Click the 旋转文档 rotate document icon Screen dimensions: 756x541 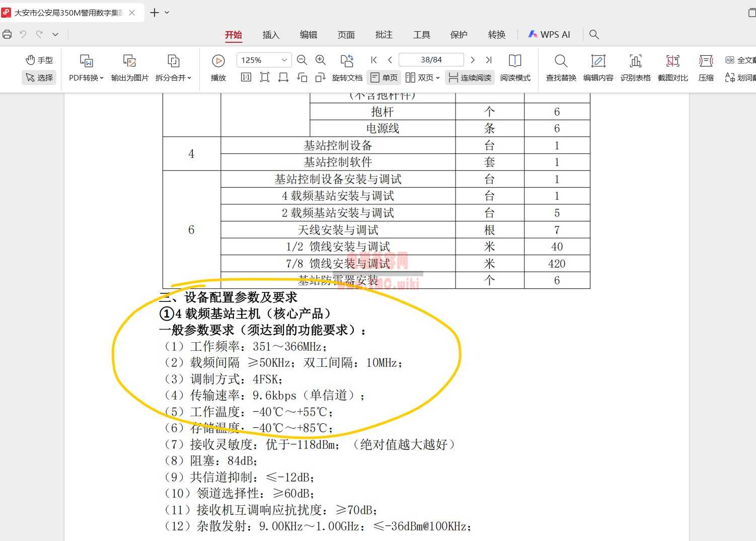tap(347, 61)
